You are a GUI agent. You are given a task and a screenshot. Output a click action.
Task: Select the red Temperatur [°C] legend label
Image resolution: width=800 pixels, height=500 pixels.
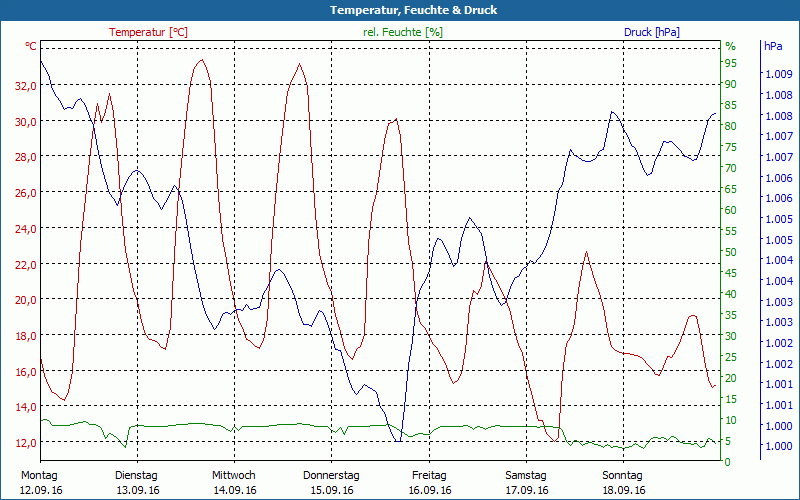tap(148, 32)
